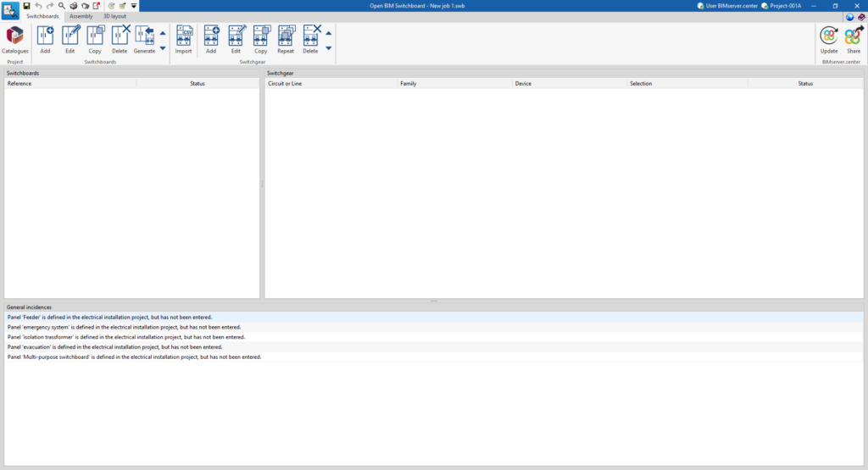Select the 'isolation trassformer' incidence row
This screenshot has height=470, width=868.
click(434, 337)
